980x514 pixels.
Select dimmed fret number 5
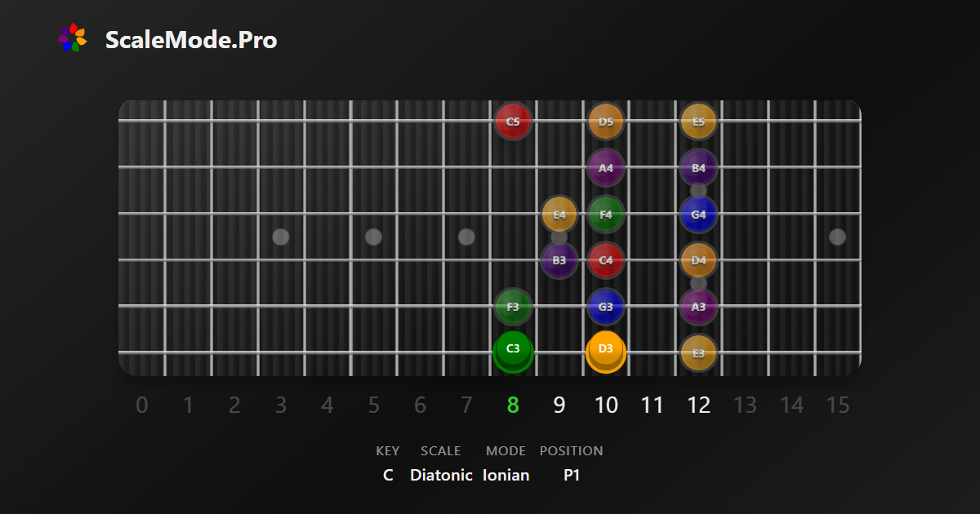(x=373, y=405)
